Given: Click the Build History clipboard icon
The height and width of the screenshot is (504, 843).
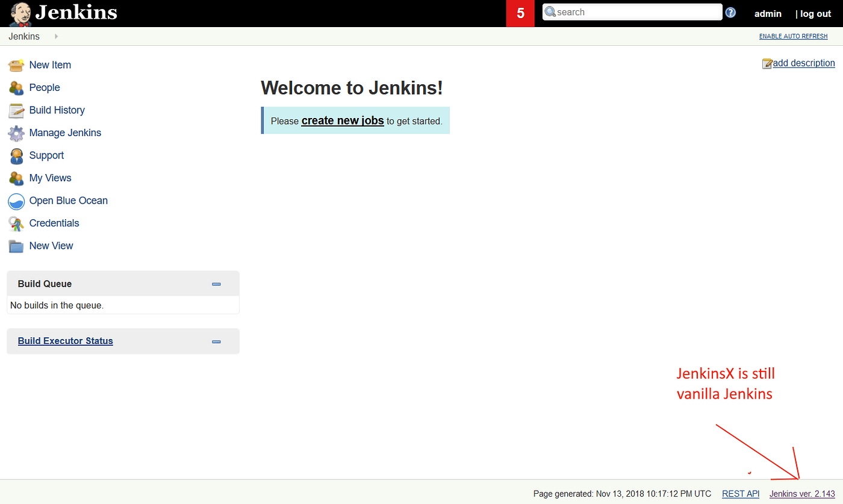Looking at the screenshot, I should coord(16,110).
